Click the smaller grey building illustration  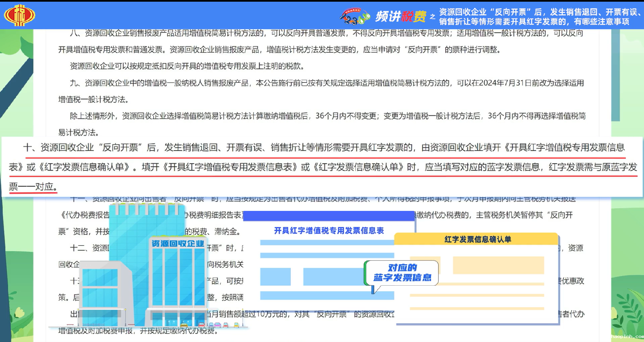pyautogui.click(x=106, y=293)
